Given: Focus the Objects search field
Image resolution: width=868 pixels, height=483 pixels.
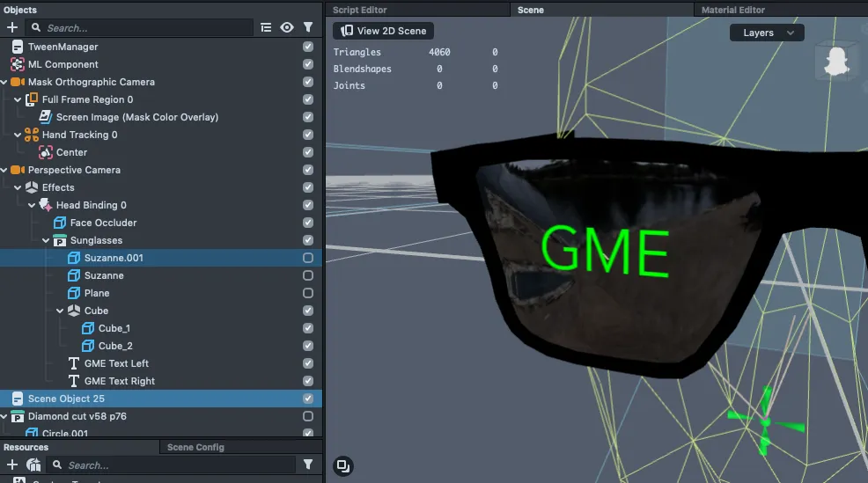Looking at the screenshot, I should point(141,27).
